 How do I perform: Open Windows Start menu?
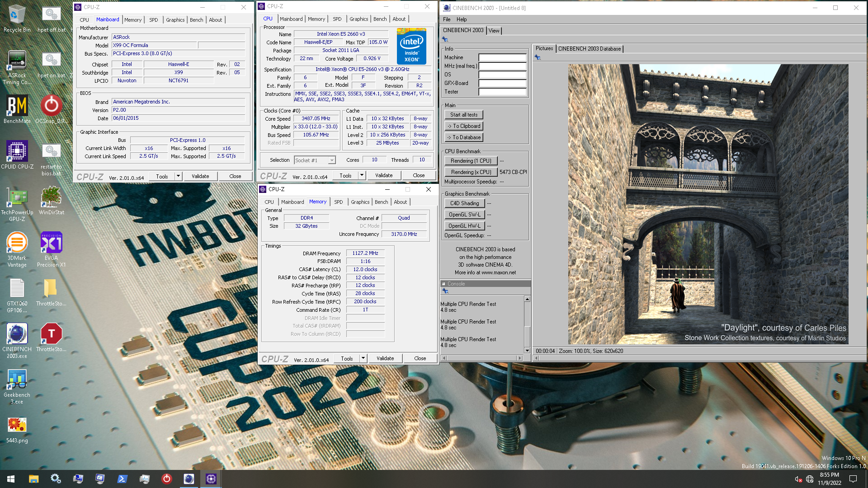point(11,479)
